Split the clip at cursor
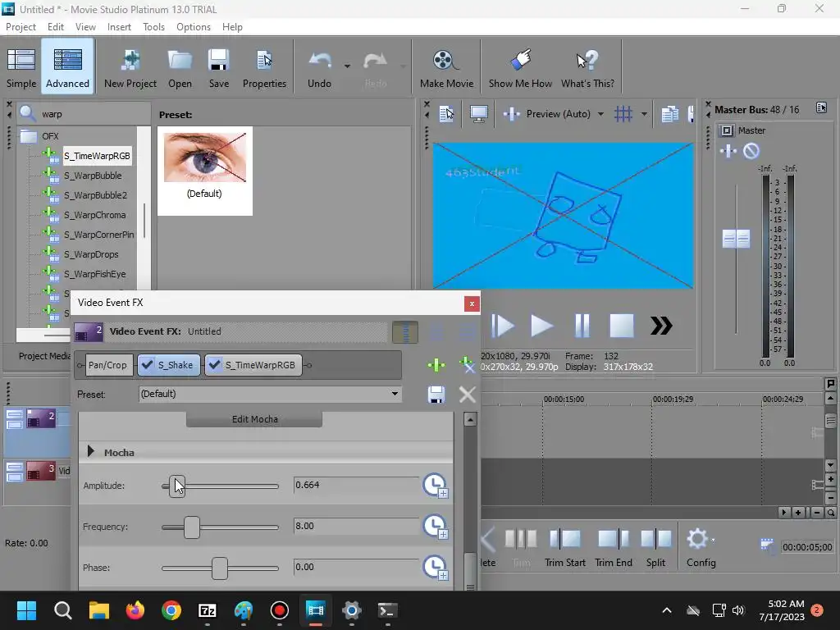 point(655,547)
